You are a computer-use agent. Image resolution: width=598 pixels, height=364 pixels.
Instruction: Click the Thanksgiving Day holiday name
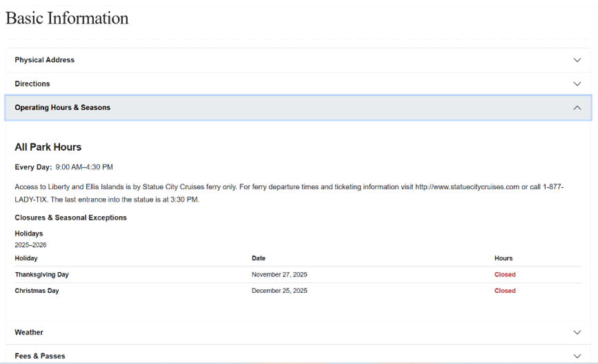41,274
